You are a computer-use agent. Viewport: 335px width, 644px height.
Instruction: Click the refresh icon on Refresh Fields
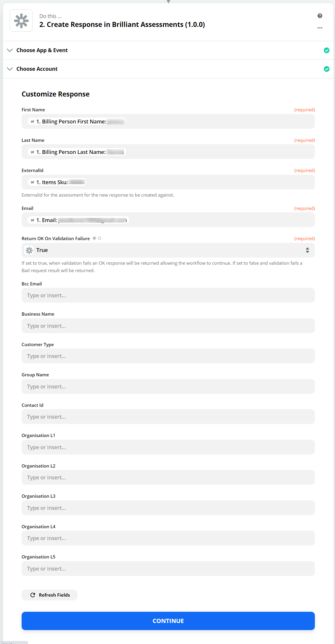33,595
